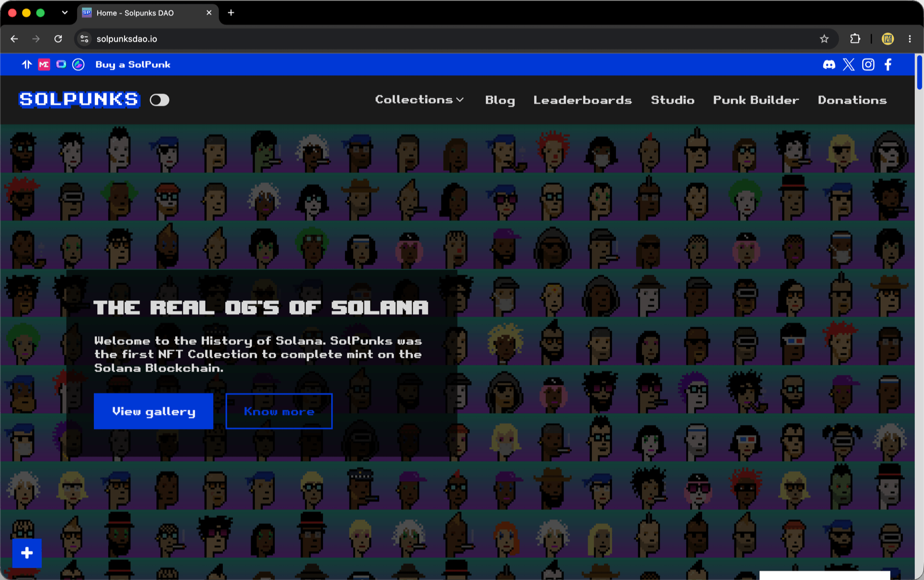Open the Instagram icon link
Viewport: 924px width, 580px height.
tap(868, 64)
